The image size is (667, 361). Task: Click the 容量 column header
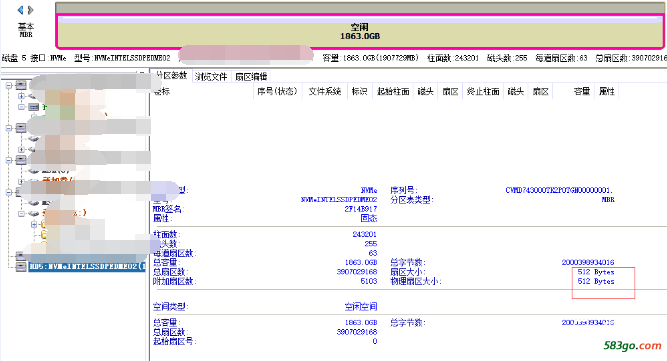click(581, 91)
